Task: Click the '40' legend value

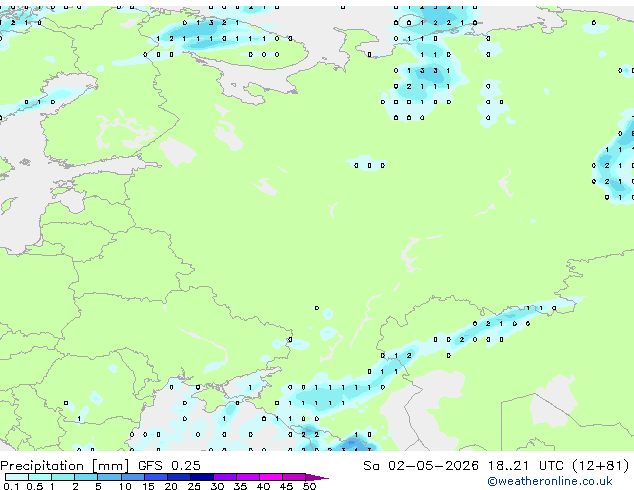Action: tap(263, 486)
